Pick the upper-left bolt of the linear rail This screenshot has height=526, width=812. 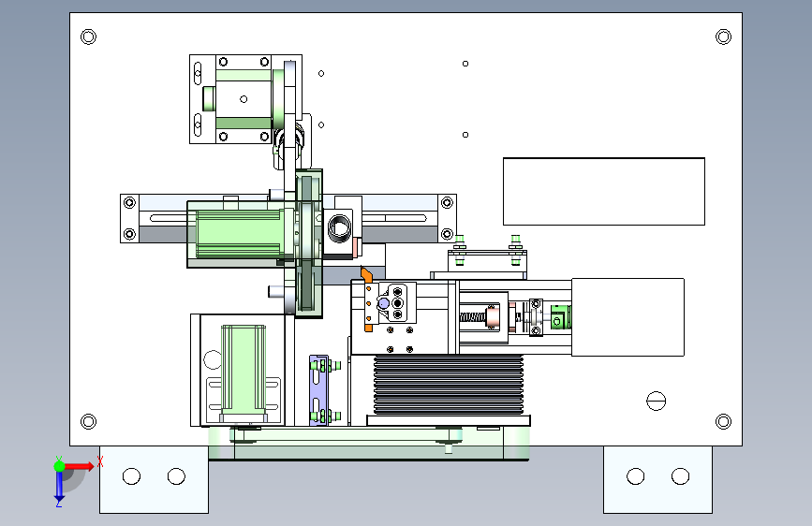point(129,202)
